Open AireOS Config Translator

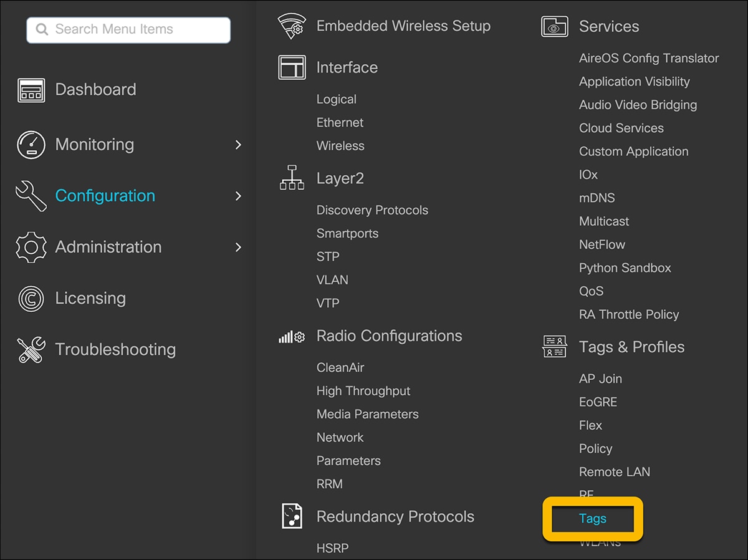[x=649, y=59]
